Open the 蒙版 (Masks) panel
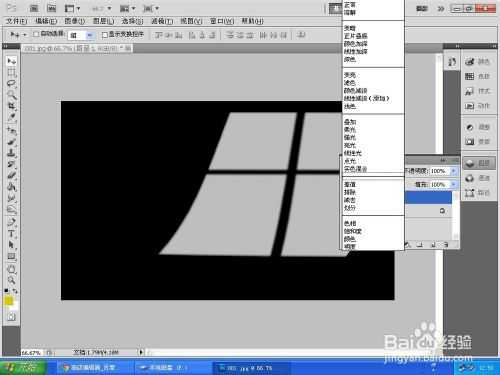The image size is (500, 375). (478, 142)
